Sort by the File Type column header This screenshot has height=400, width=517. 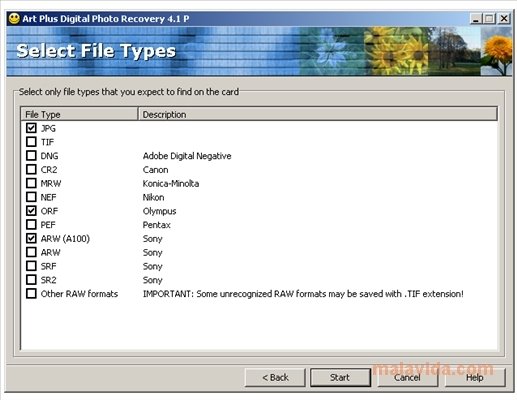[79, 114]
